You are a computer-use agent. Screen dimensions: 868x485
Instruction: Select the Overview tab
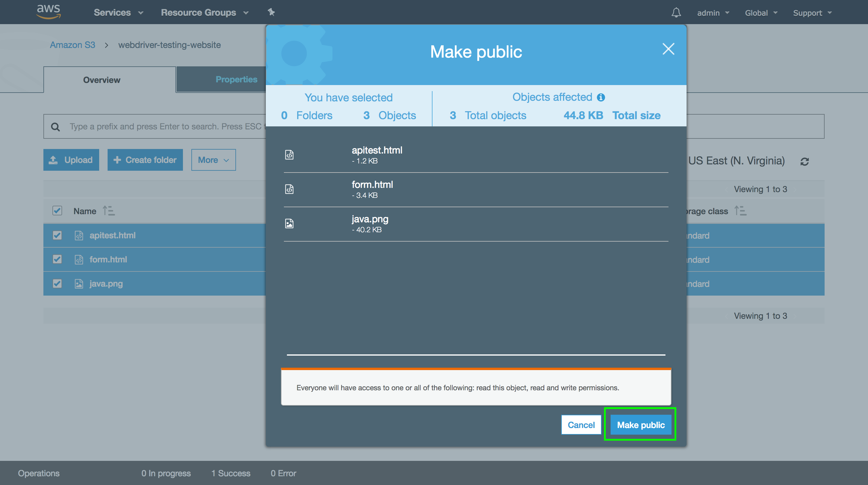(102, 80)
